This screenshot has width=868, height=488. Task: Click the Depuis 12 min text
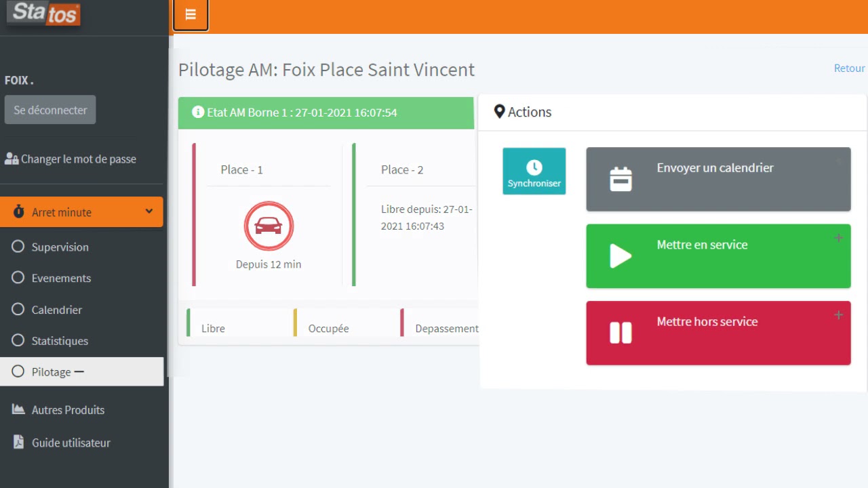(x=269, y=264)
